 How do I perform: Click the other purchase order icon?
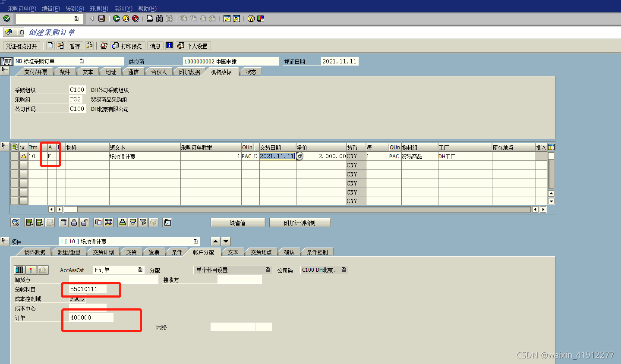pos(61,46)
